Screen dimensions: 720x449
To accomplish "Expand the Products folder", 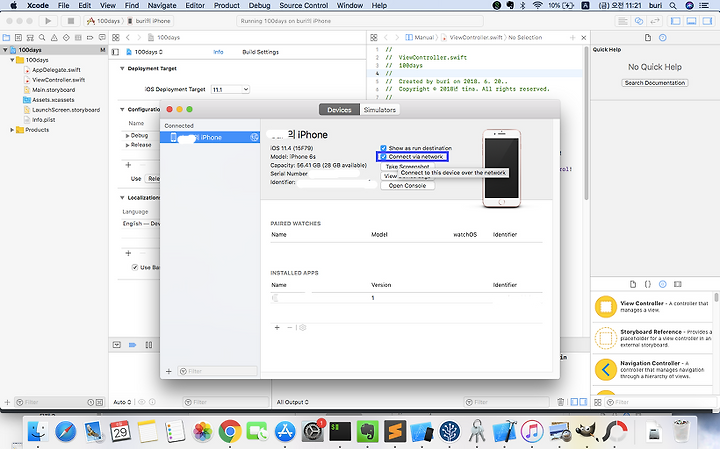I will (x=12, y=130).
